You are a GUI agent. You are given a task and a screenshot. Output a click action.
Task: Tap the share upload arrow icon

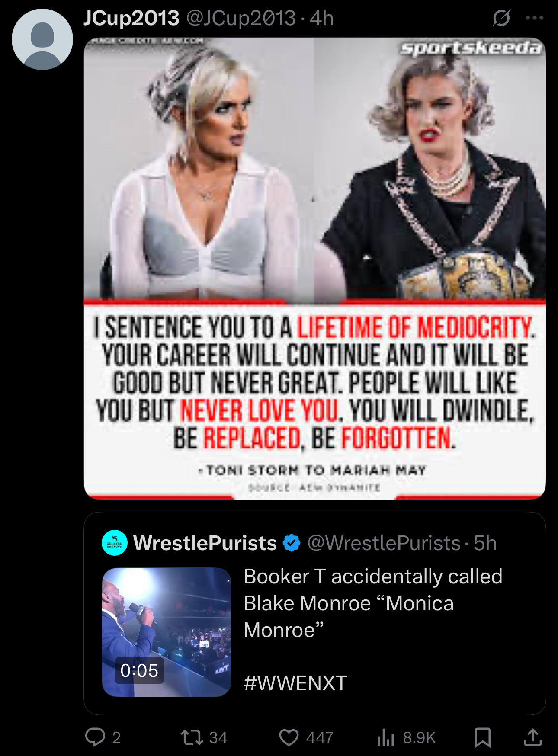click(x=533, y=737)
